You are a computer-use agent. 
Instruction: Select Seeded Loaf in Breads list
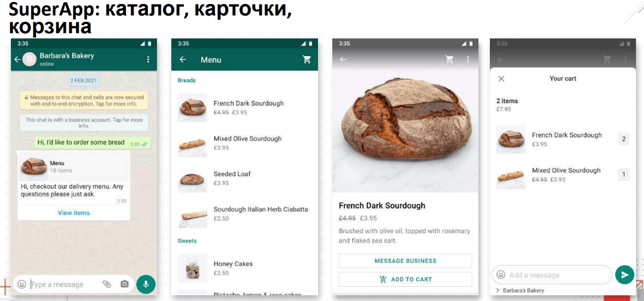point(245,178)
